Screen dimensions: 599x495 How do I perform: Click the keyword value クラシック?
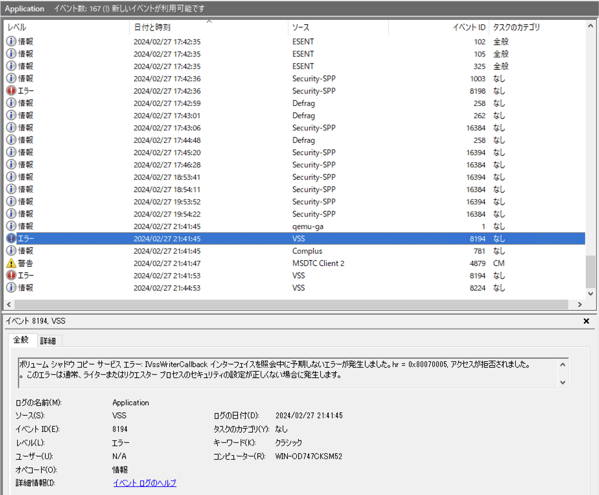pyautogui.click(x=288, y=443)
